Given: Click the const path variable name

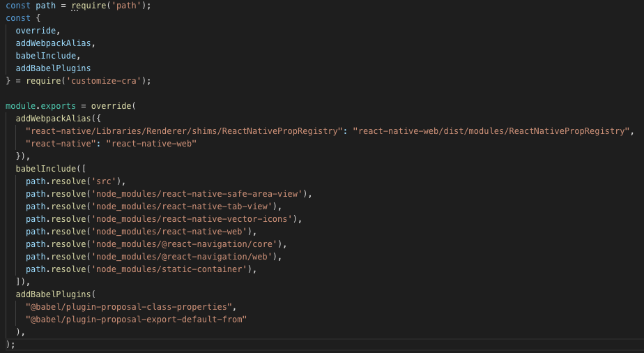Looking at the screenshot, I should [x=45, y=6].
